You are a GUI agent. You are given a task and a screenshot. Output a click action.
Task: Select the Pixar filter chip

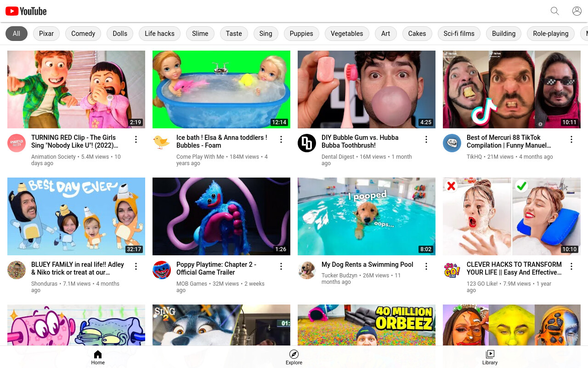coord(46,34)
